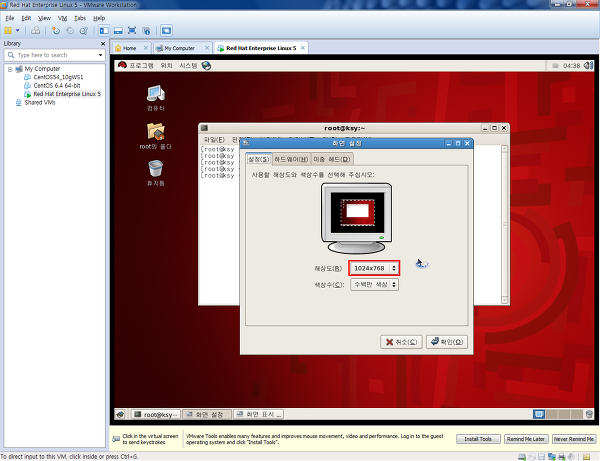Select CentOS 6.4 64-bit in the library

pos(57,85)
